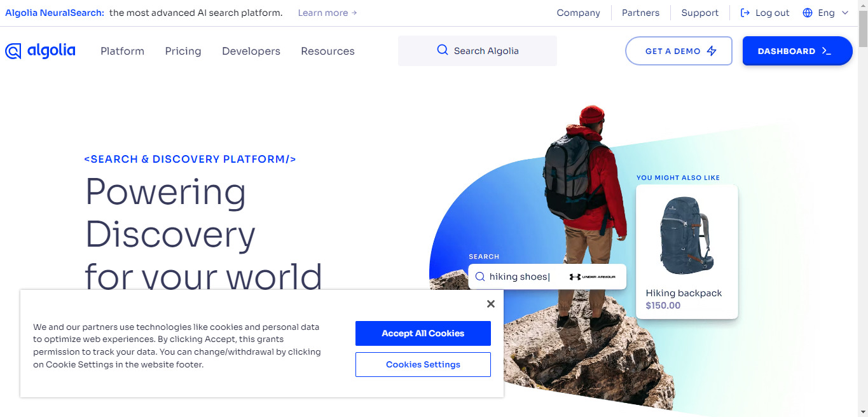
Task: Open Cookies Settings
Action: (x=423, y=364)
